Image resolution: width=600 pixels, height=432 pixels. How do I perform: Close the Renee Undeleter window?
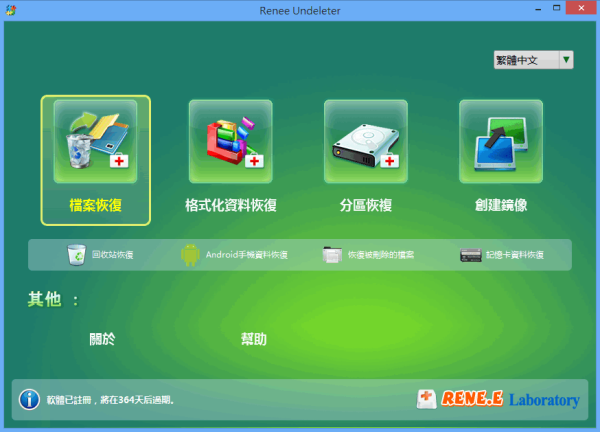pyautogui.click(x=581, y=8)
